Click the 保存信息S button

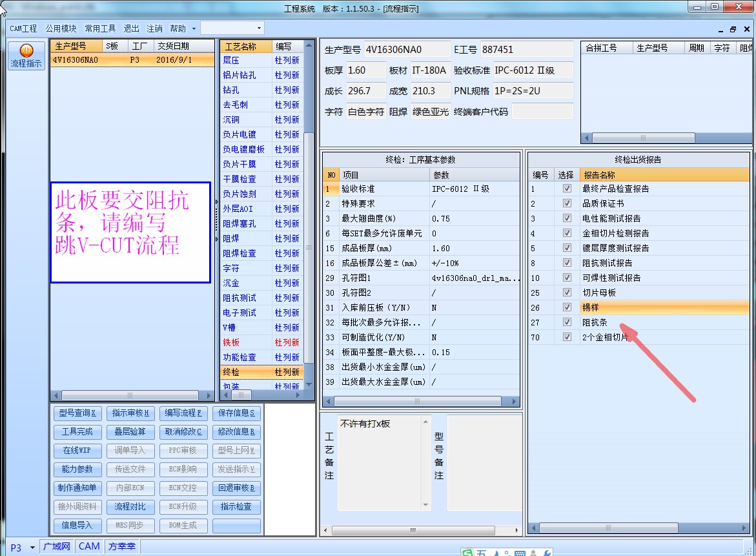[x=236, y=413]
